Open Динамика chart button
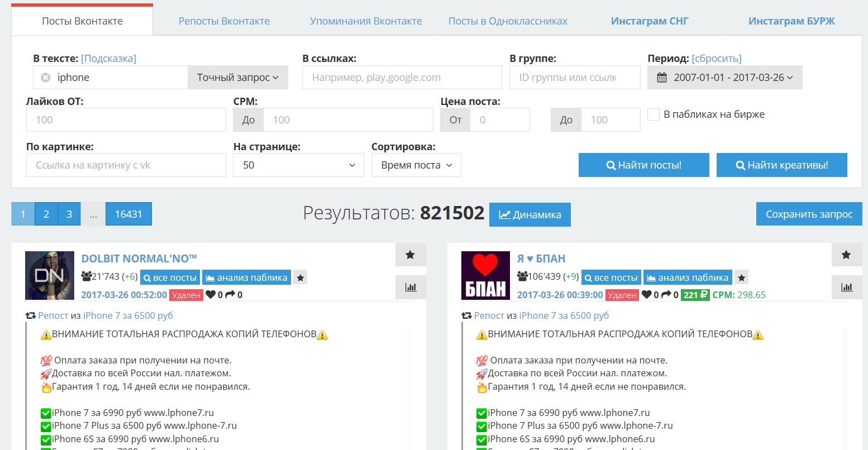The height and width of the screenshot is (450, 868). click(530, 214)
